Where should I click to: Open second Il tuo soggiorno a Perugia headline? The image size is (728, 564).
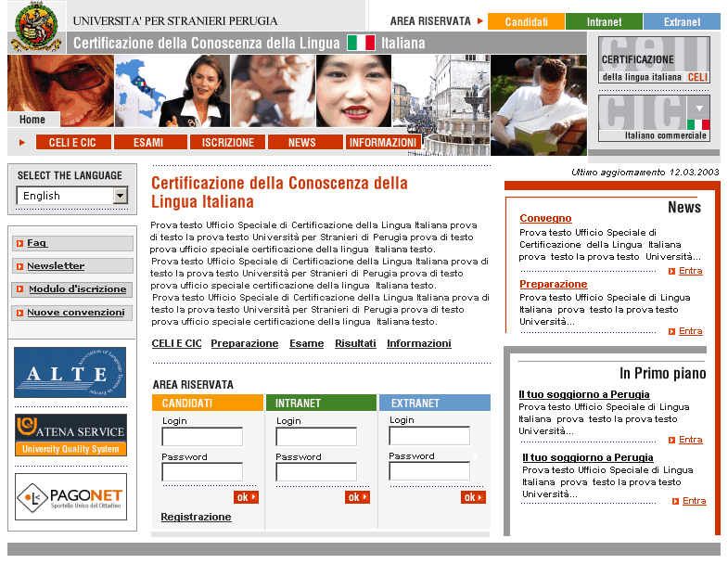click(588, 457)
